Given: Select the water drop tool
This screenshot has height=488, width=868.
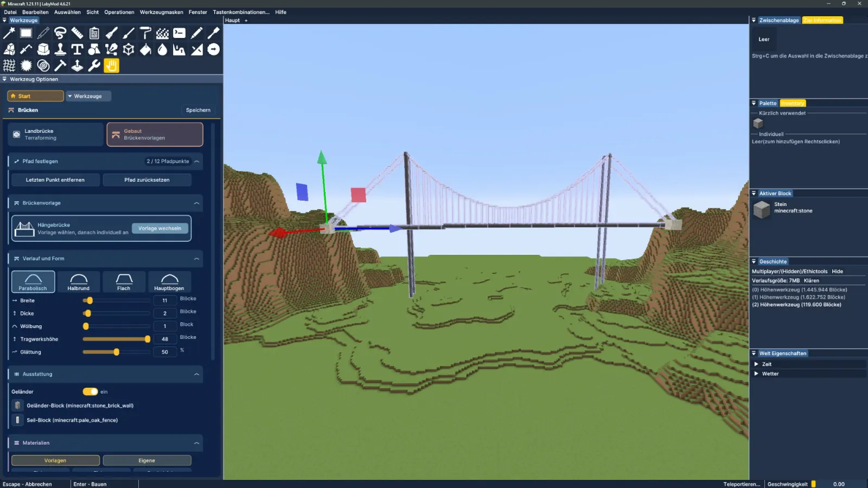Looking at the screenshot, I should click(162, 49).
